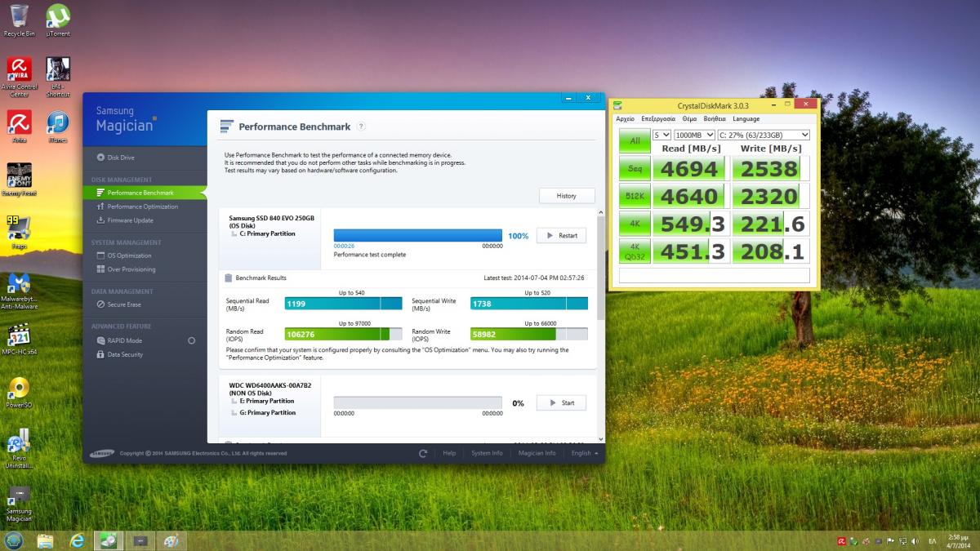Open the Θέμα menu in CrystalDiskMark
Viewport: 980px width, 551px height.
690,119
